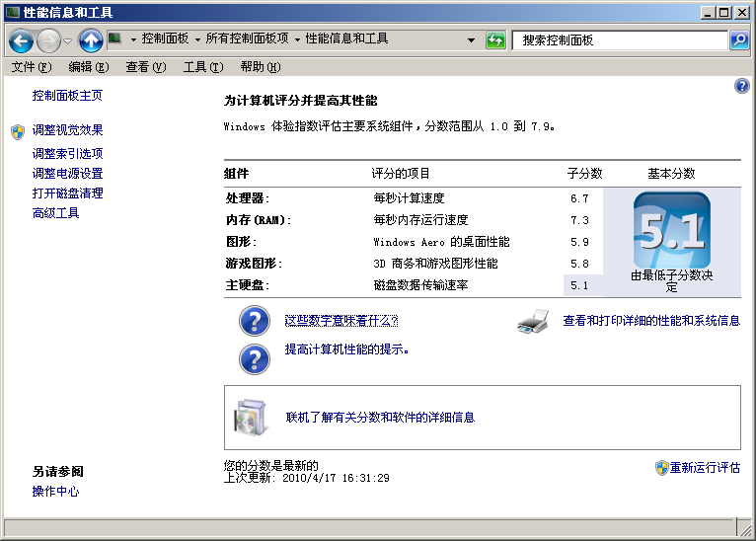
Task: Click the 图形 row label
Action: point(241,242)
